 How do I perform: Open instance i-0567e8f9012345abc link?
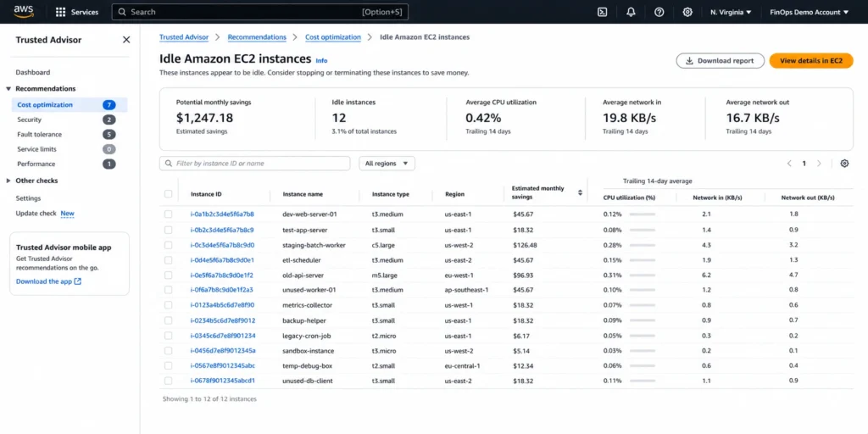(x=223, y=365)
